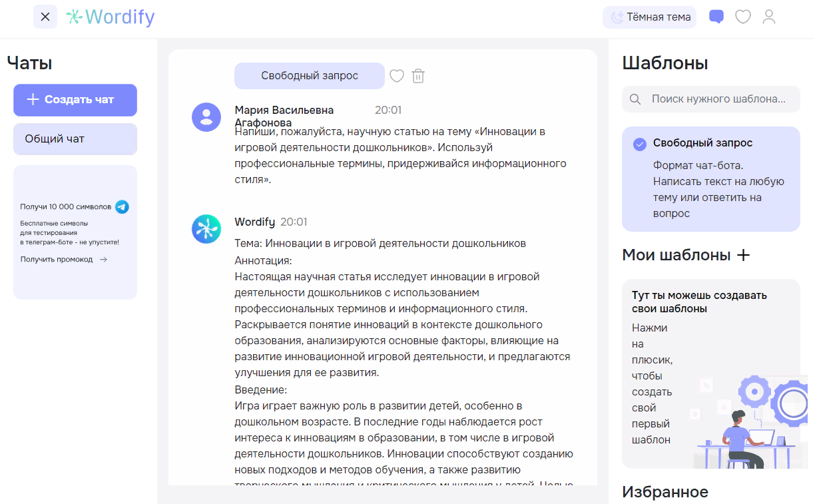Follow the Получить промокод link
Screen dimensions: 813x504
tap(64, 260)
